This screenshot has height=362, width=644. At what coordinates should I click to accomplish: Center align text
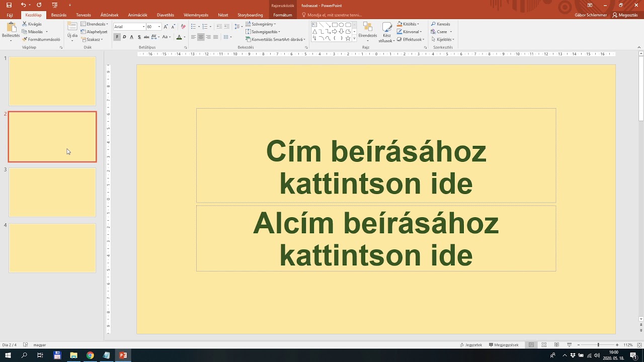click(201, 37)
